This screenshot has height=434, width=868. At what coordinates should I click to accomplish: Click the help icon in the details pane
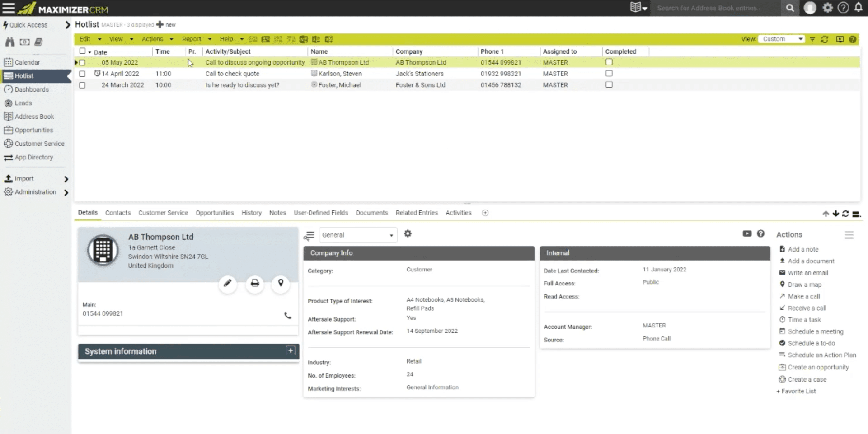(760, 233)
